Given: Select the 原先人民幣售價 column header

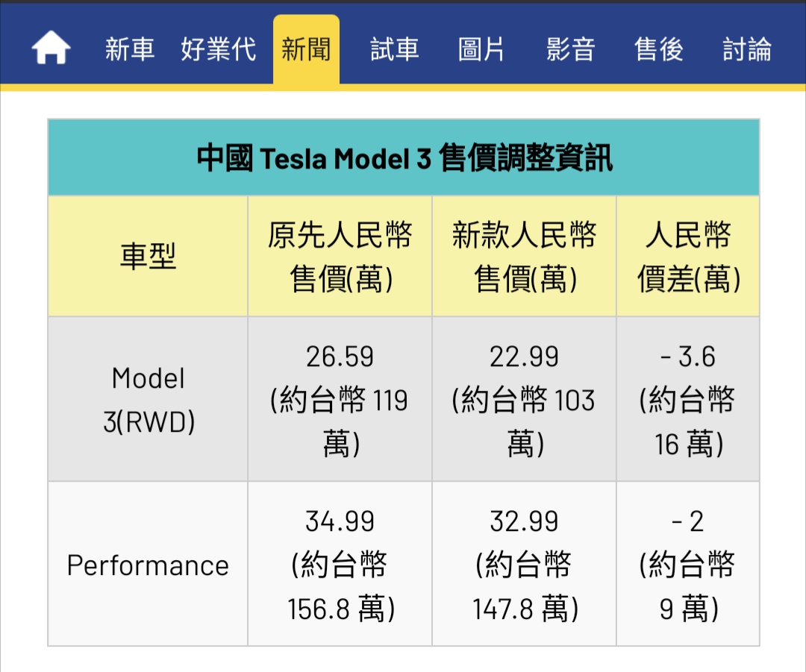Looking at the screenshot, I should coord(340,257).
